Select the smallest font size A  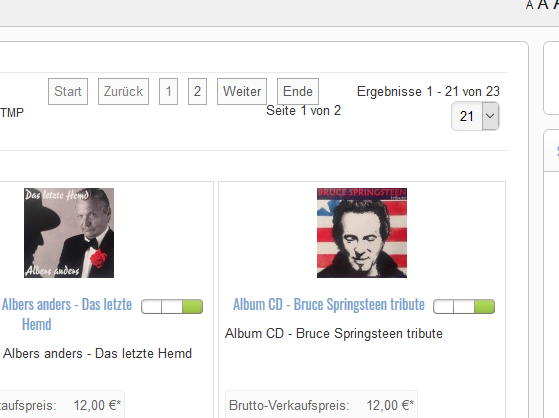529,5
